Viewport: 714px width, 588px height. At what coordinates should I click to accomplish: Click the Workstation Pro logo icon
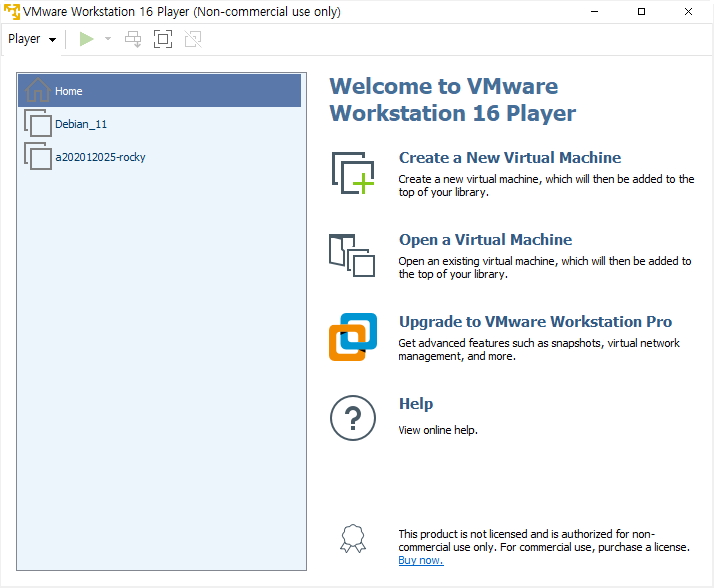[353, 337]
